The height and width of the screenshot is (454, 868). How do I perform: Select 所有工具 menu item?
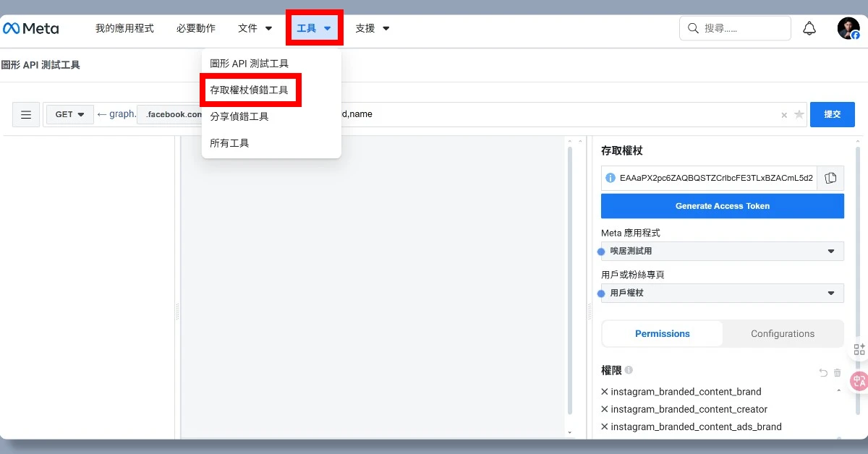pos(229,143)
